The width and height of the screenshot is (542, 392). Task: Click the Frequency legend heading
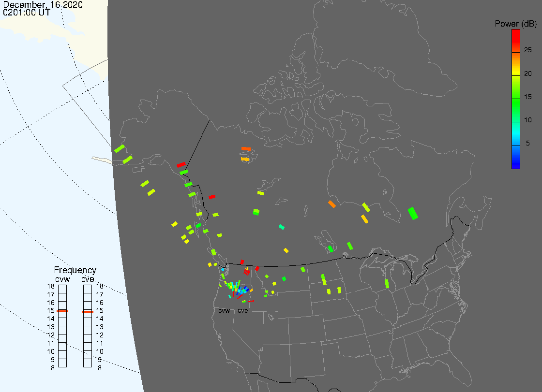pyautogui.click(x=75, y=270)
